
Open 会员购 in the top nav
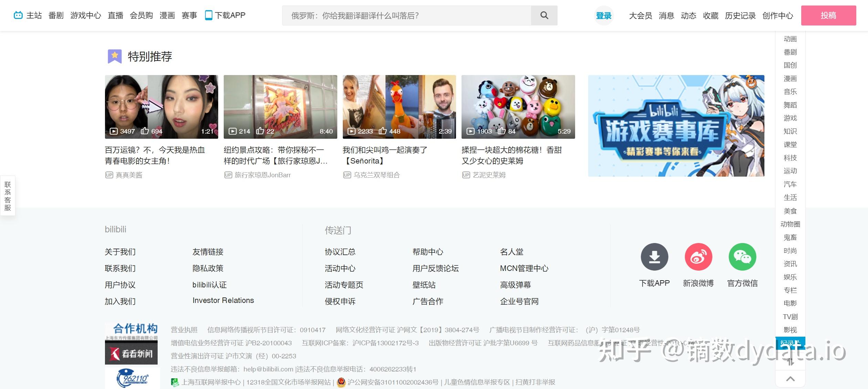click(141, 15)
